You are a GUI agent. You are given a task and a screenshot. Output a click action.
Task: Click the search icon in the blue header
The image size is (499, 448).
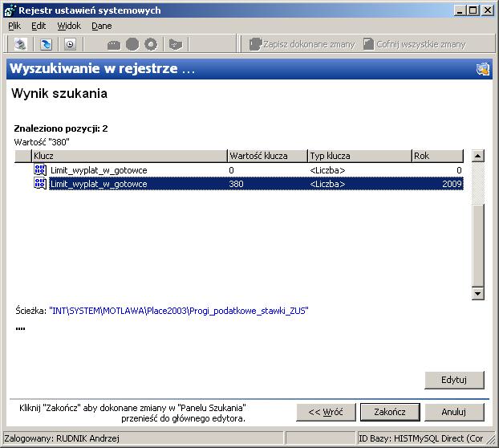click(482, 69)
